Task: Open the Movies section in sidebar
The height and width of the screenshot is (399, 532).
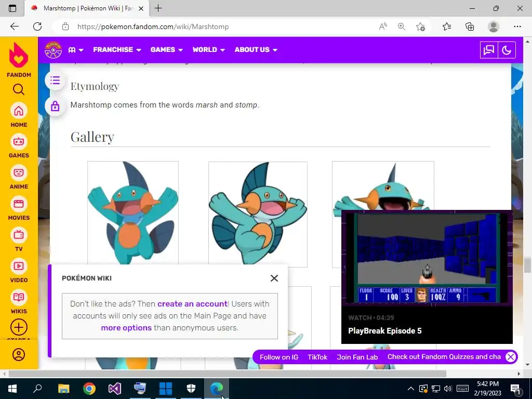Action: [19, 208]
